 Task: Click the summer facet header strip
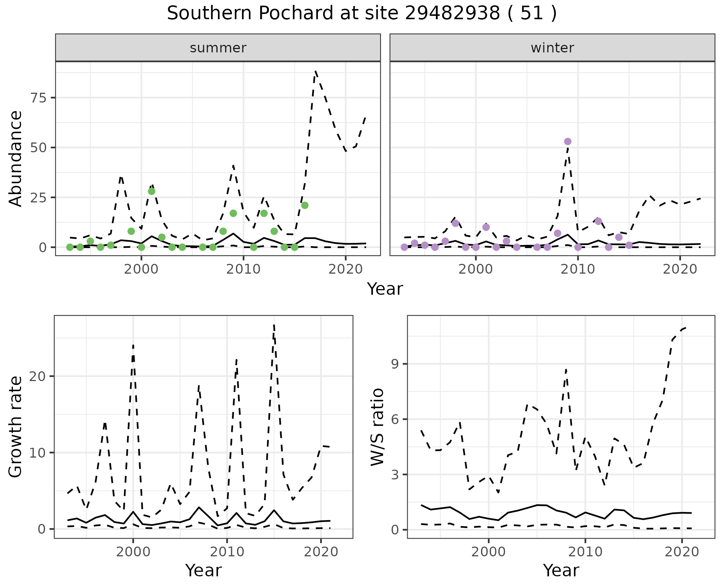[x=218, y=48]
